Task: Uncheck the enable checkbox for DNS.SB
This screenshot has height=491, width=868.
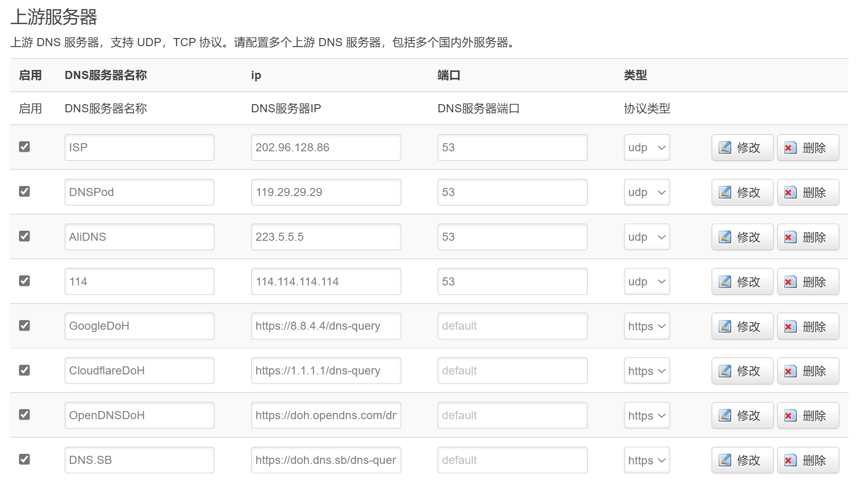Action: (24, 459)
